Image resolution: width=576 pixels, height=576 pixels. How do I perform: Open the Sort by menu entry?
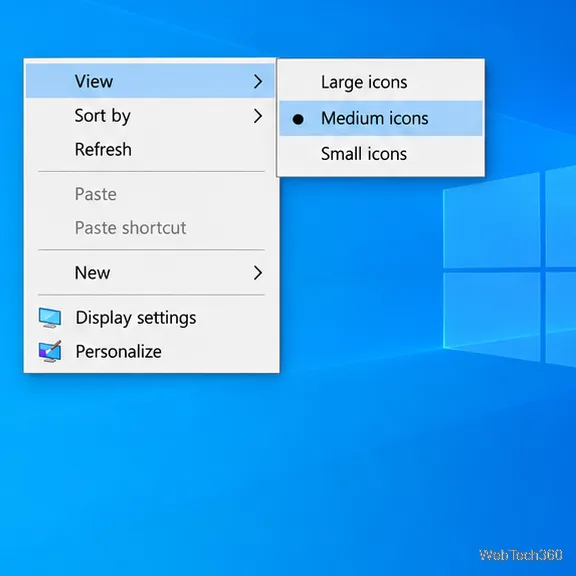point(150,116)
